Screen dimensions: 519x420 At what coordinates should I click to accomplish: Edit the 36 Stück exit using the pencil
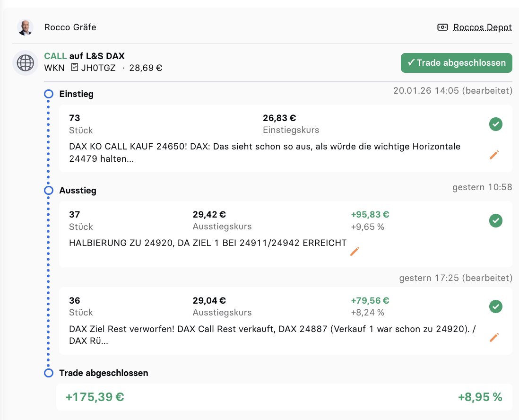pyautogui.click(x=494, y=337)
